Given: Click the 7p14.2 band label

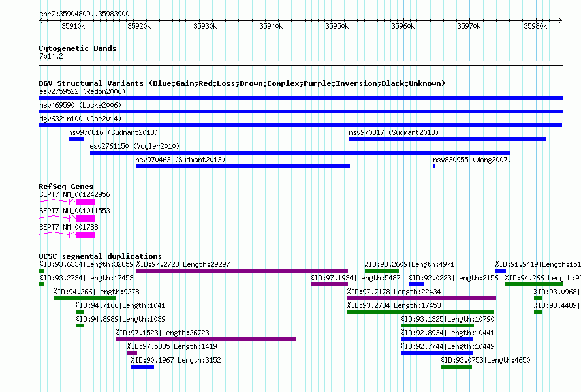Looking at the screenshot, I should point(51,56).
